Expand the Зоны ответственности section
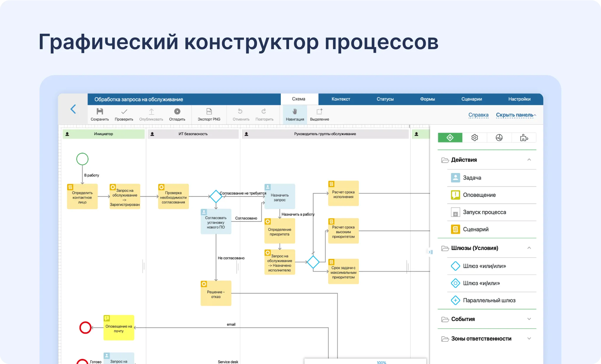Viewport: 601px width, 364px height. click(529, 338)
